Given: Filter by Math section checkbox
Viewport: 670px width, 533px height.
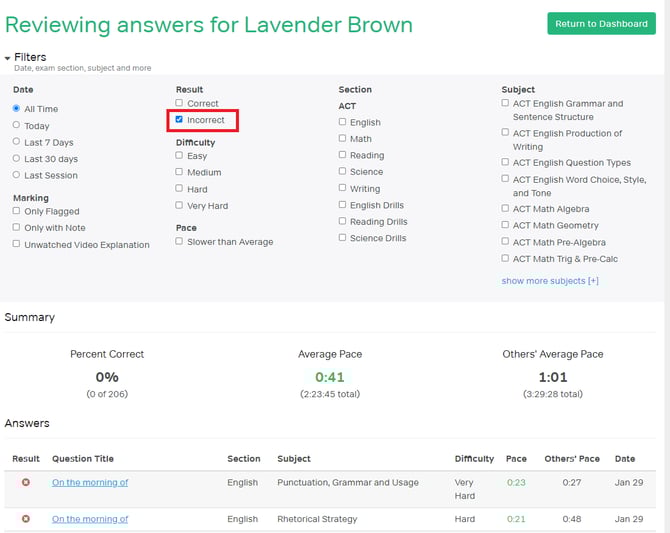Looking at the screenshot, I should click(342, 139).
